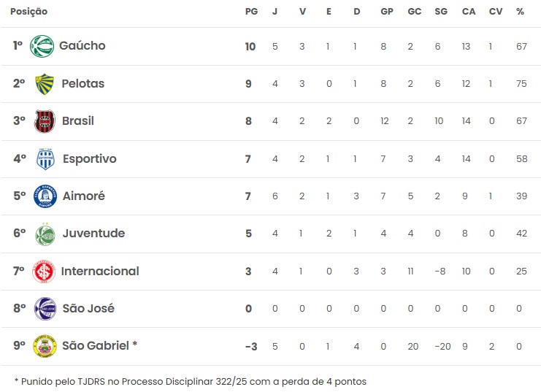The width and height of the screenshot is (541, 392).
Task: Select the Internacional red logo
Action: pos(45,272)
